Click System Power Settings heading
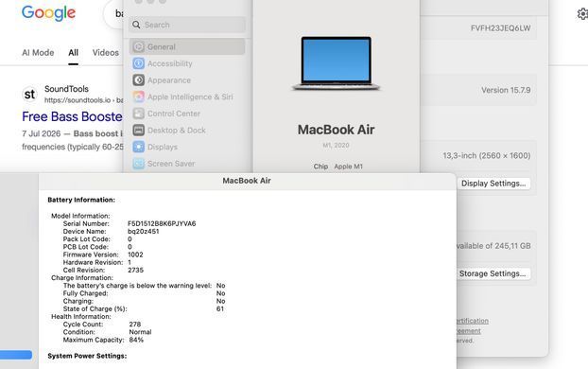 click(87, 356)
